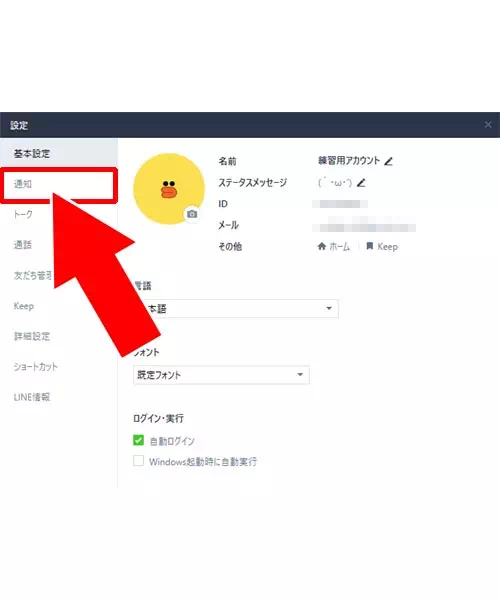Viewport: 500px width, 600px height.
Task: Click the 名前 label
Action: [227, 161]
